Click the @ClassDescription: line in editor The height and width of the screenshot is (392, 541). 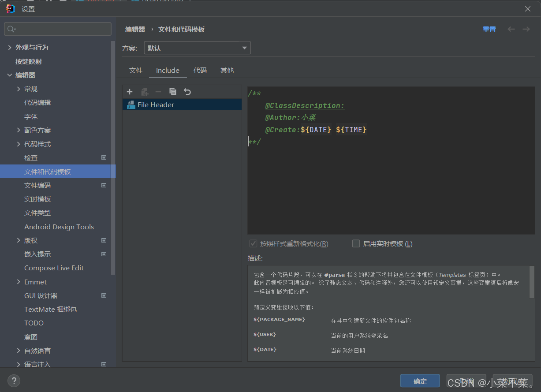click(x=305, y=106)
